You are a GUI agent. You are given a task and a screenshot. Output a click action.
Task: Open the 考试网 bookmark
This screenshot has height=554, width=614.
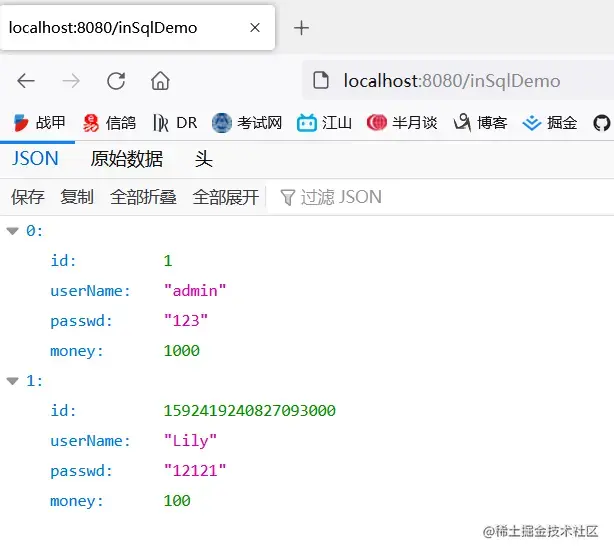coord(247,123)
